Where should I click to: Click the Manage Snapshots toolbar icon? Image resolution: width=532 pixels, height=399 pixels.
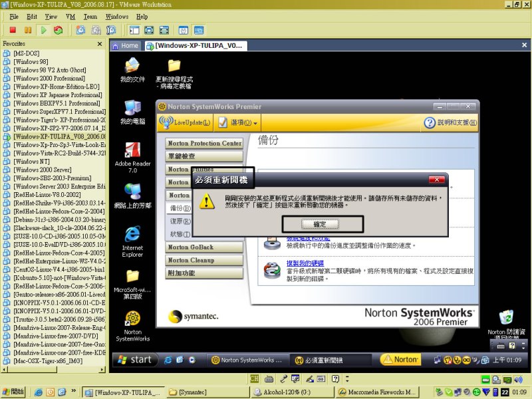(111, 30)
